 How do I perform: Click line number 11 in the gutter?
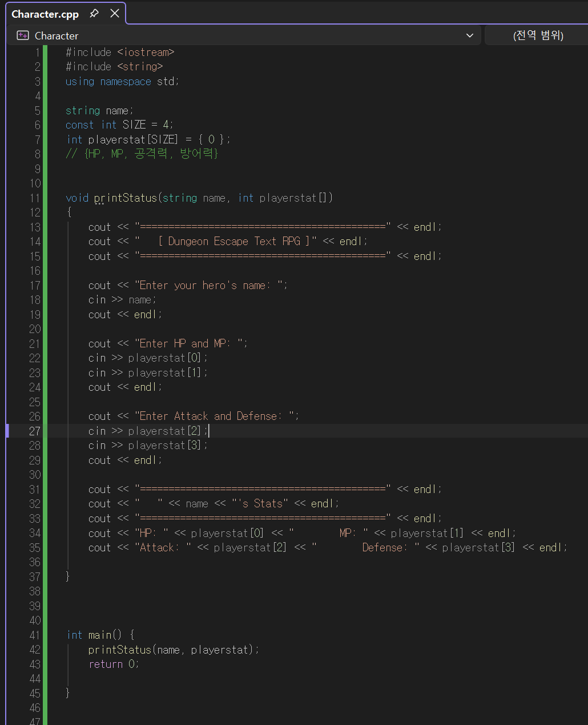click(35, 198)
